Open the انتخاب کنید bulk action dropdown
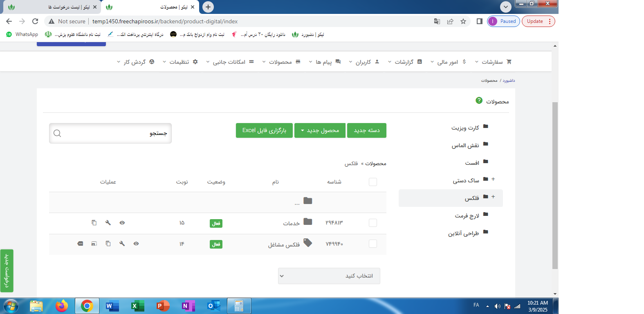 pyautogui.click(x=329, y=276)
